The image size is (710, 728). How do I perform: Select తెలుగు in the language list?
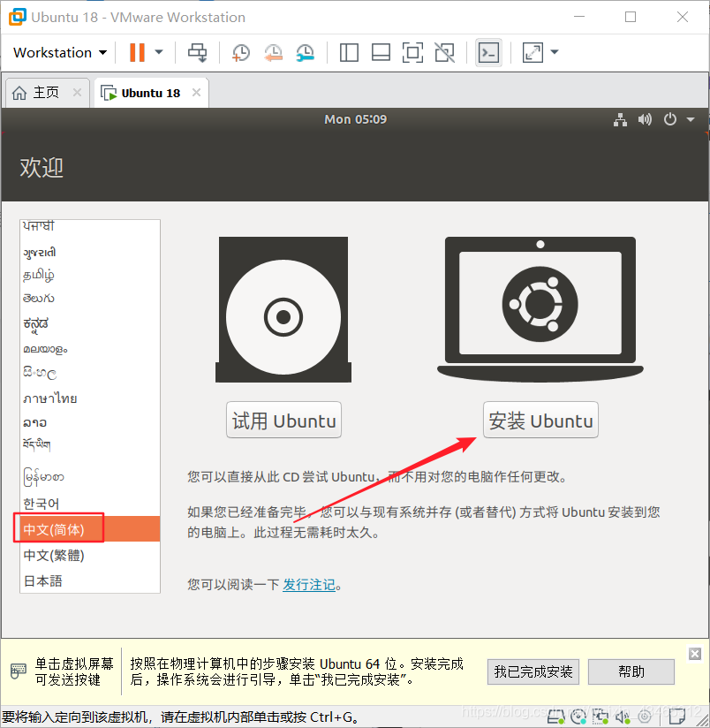[x=90, y=298]
